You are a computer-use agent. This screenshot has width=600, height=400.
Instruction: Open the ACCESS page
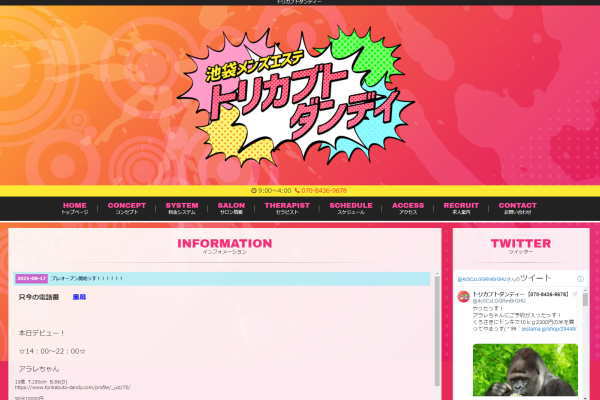point(408,208)
